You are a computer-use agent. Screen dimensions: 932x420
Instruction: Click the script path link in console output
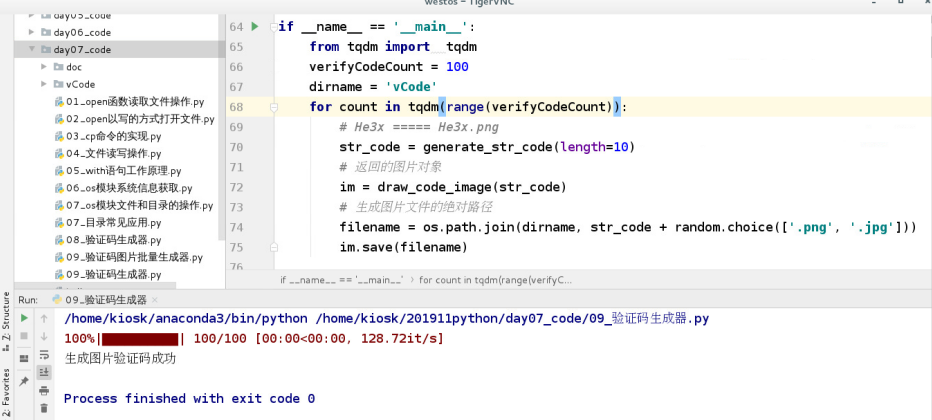513,318
